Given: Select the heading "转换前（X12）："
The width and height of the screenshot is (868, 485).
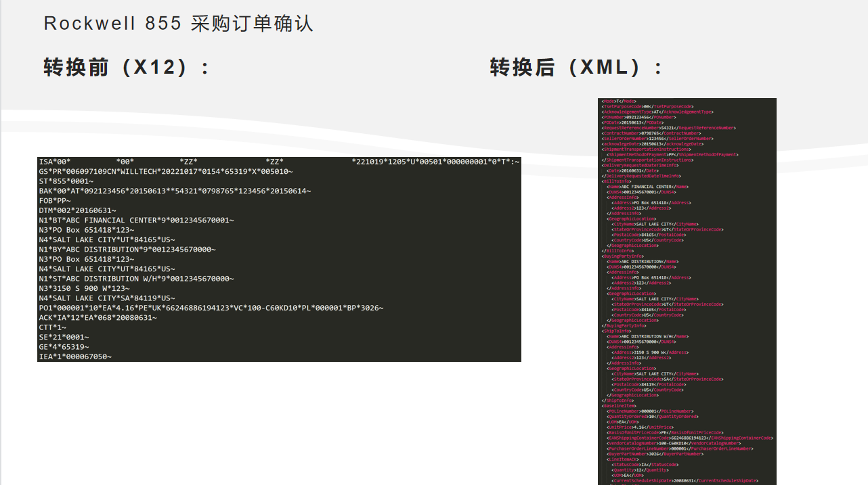Looking at the screenshot, I should click(x=127, y=68).
